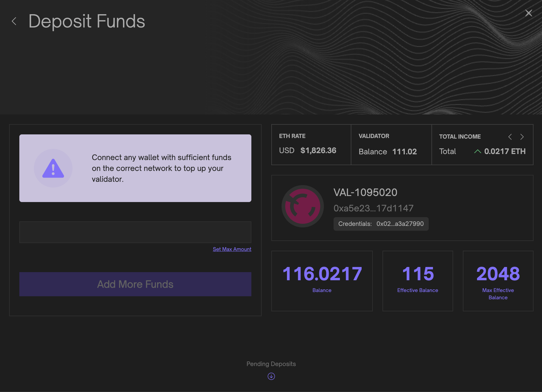Click the ETH RATE header label
The width and height of the screenshot is (542, 392).
292,136
